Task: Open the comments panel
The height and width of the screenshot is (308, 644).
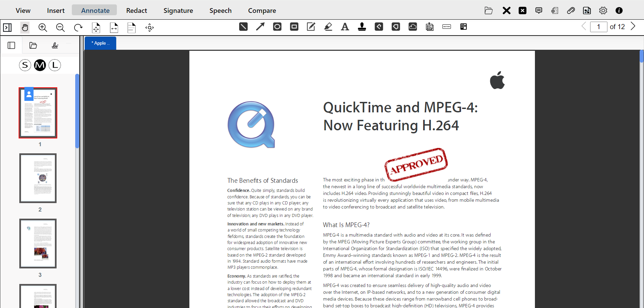Action: (x=539, y=10)
